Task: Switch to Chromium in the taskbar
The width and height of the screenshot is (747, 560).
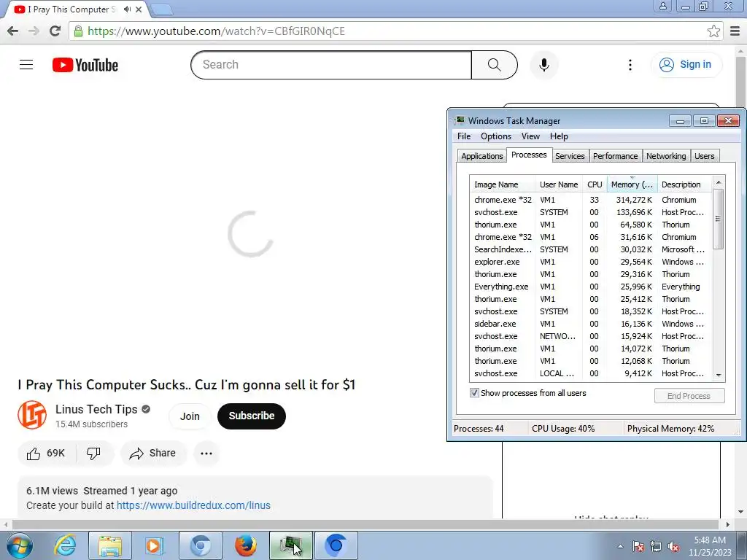Action: tap(201, 545)
